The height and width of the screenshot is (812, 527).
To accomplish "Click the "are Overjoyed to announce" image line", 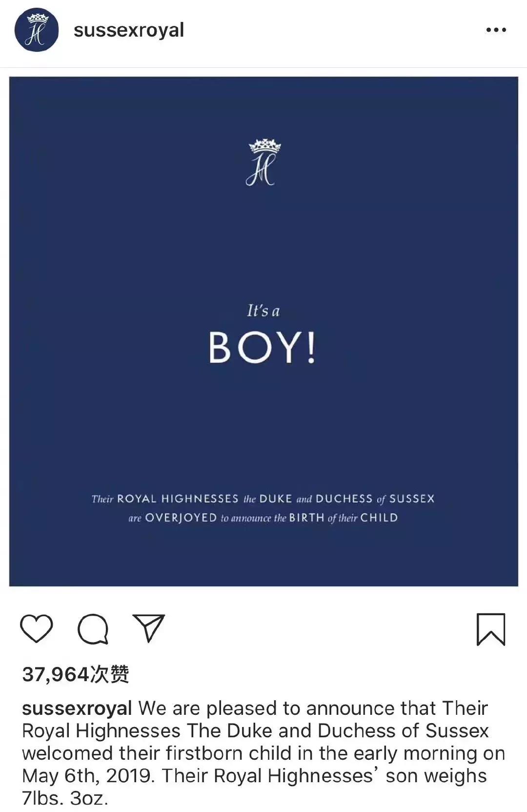I will [263, 518].
